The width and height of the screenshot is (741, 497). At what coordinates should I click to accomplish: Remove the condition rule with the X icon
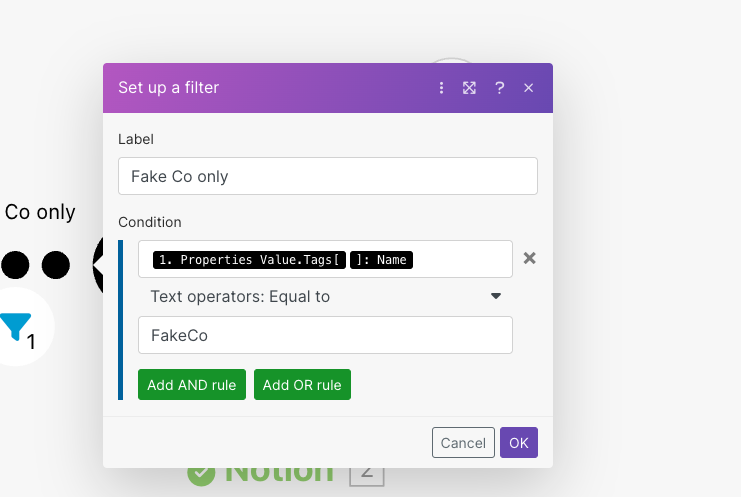529,258
